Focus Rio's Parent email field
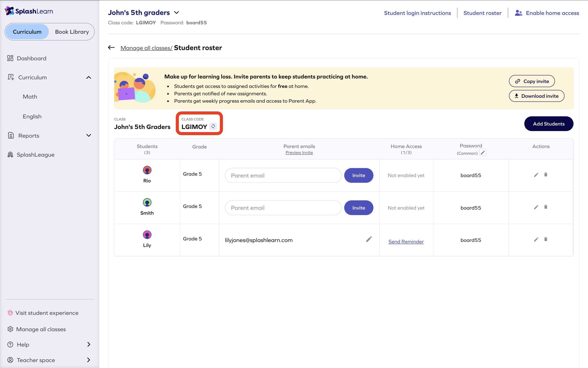The image size is (588, 368). coord(283,175)
